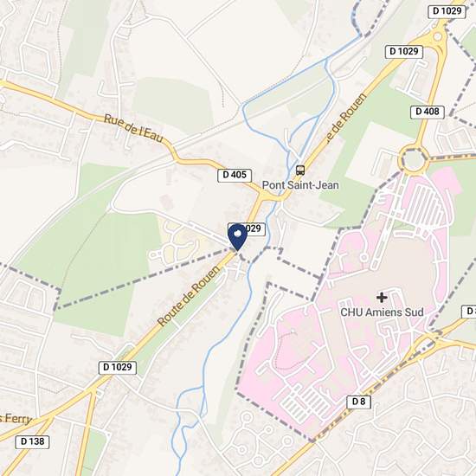Click the roundabout at the top right
The image size is (476, 476).
437,36
